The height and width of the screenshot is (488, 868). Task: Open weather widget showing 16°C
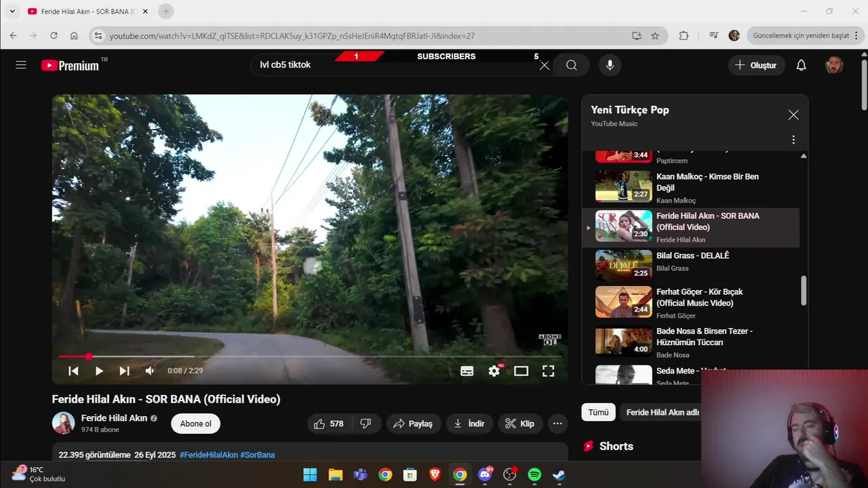(38, 474)
